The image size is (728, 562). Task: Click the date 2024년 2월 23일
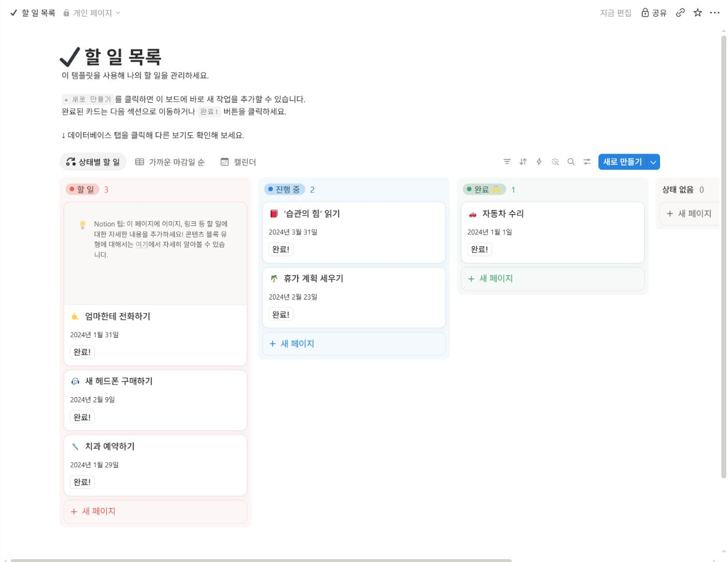pyautogui.click(x=293, y=297)
